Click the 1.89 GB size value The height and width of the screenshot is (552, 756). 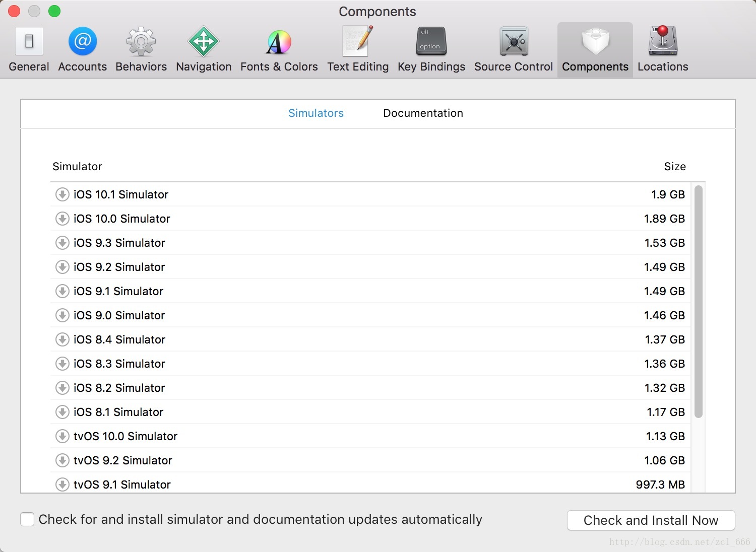(664, 219)
